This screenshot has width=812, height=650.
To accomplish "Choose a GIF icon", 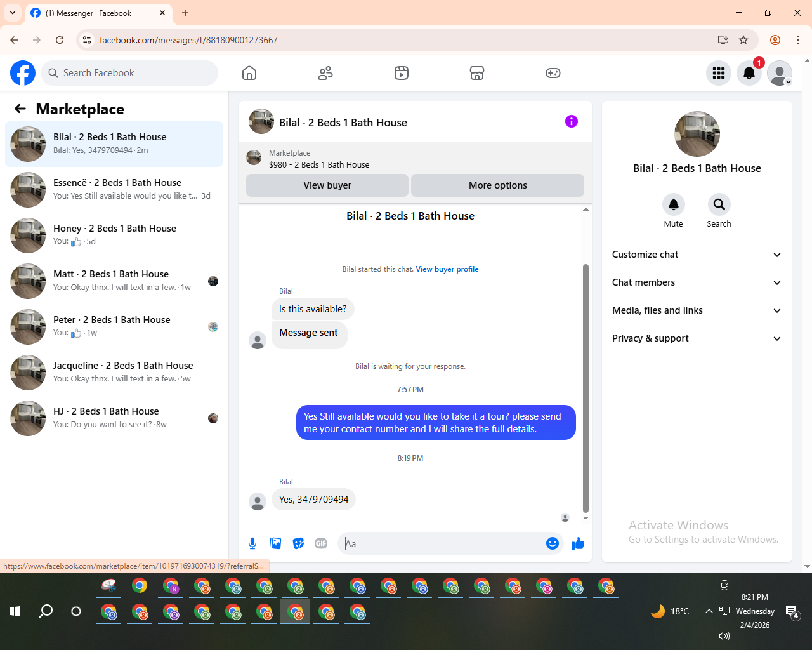I will pos(321,543).
